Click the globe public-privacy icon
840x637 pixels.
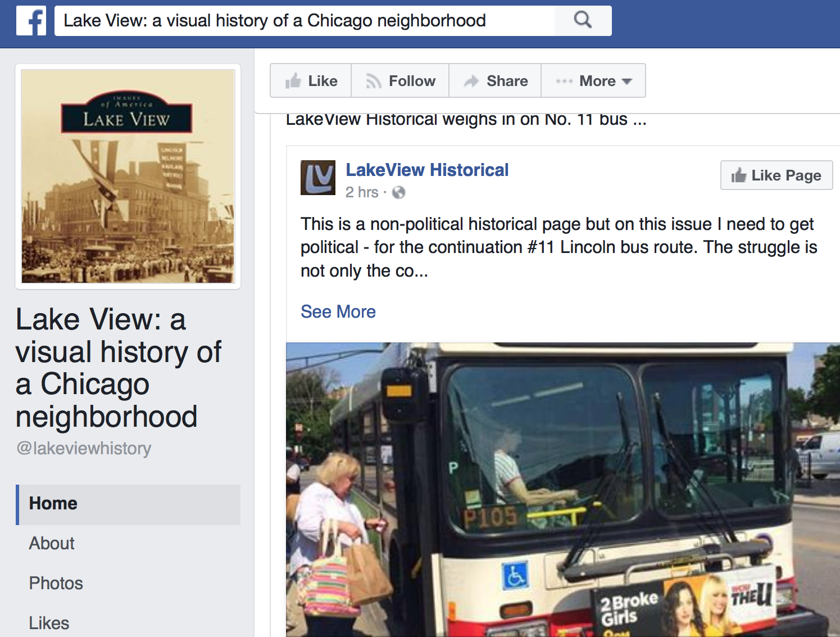tap(398, 192)
